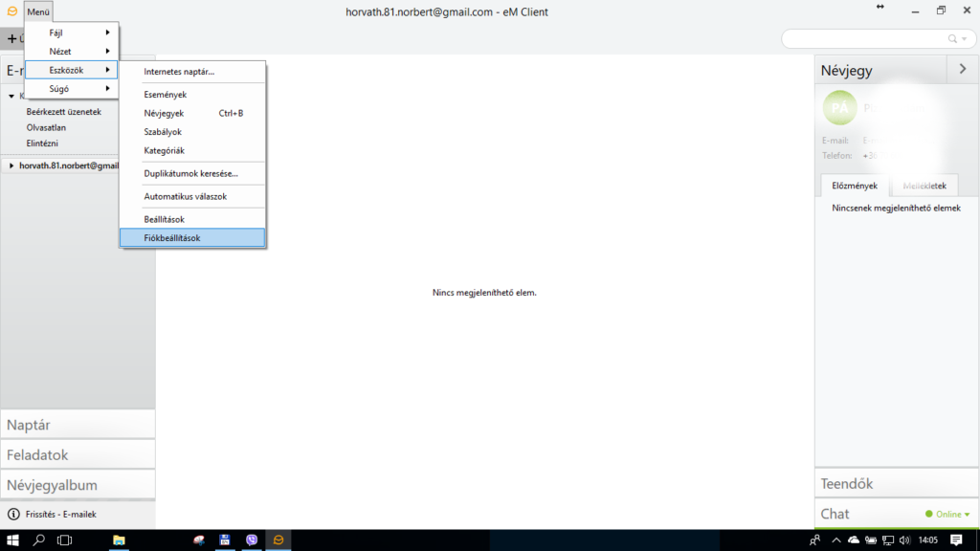
Task: Click the PA contact avatar
Action: 839,107
